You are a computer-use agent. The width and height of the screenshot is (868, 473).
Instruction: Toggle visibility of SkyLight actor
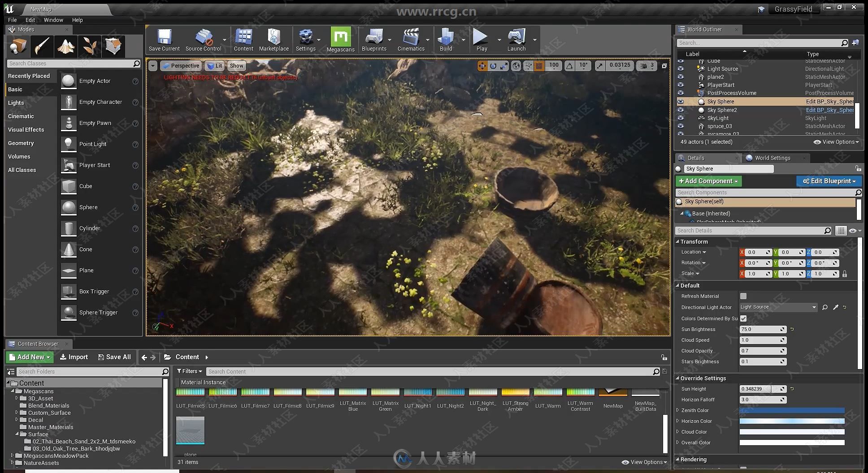(681, 118)
